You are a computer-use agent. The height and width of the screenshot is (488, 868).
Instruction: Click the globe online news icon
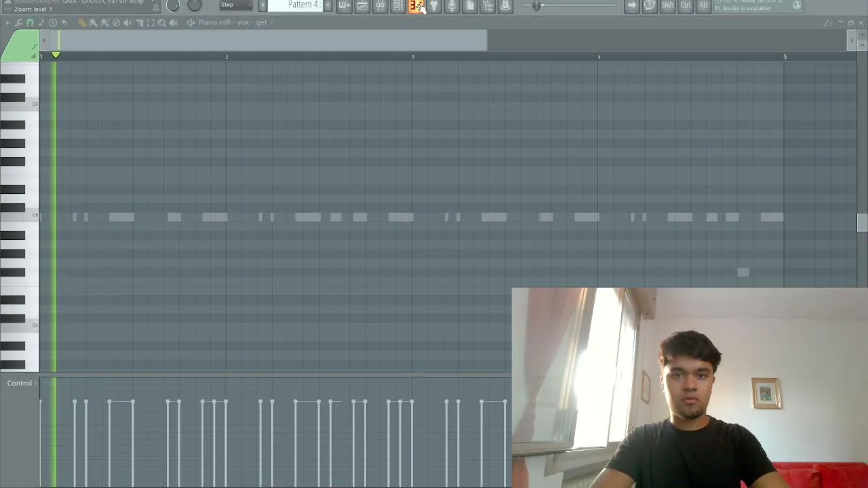click(x=797, y=5)
